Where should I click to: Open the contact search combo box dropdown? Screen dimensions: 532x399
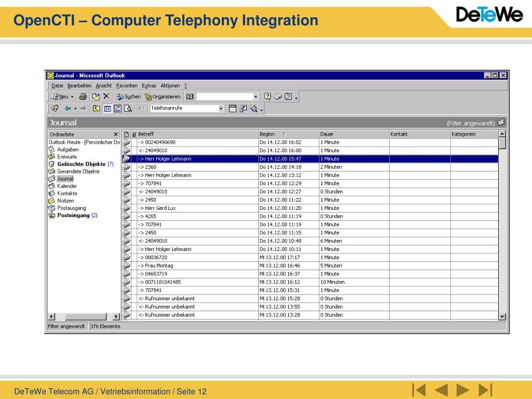[256, 97]
